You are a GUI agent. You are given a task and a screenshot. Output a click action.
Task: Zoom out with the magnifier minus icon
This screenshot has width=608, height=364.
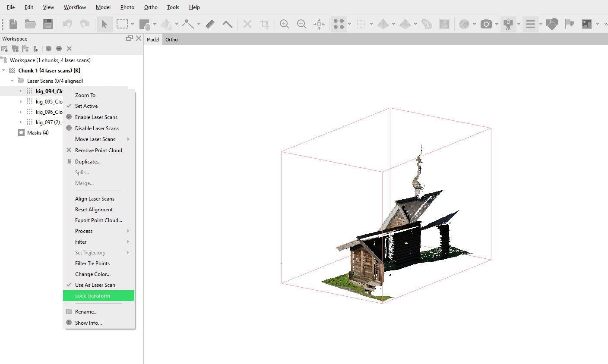[302, 24]
